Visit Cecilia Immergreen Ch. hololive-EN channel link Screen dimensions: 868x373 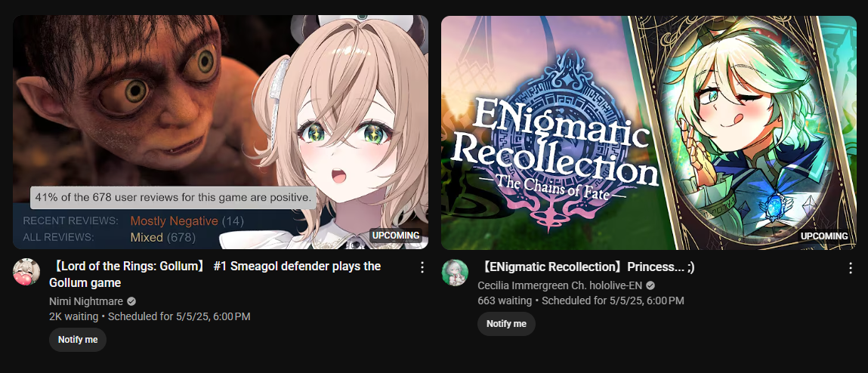click(560, 285)
